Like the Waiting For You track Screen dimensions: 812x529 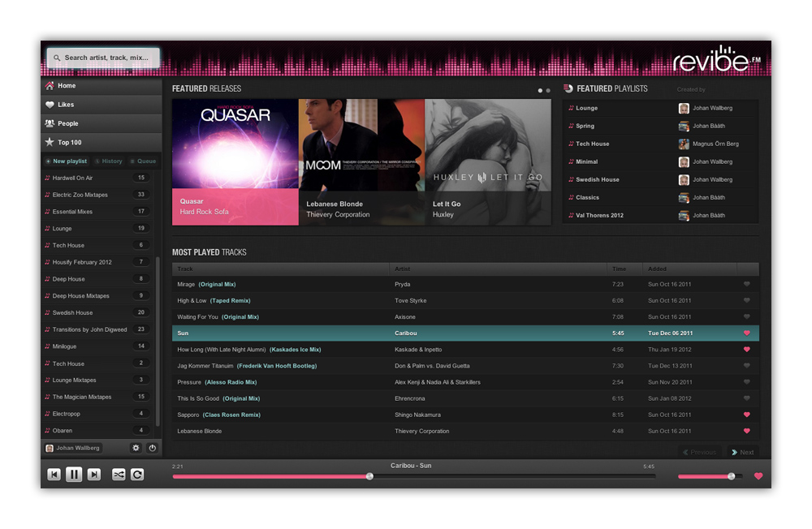click(747, 316)
